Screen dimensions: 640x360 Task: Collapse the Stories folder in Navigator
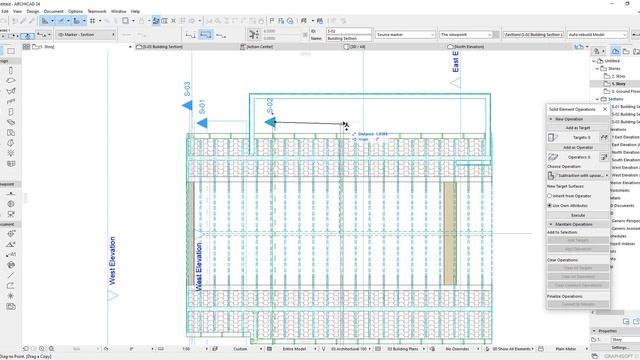pyautogui.click(x=597, y=69)
